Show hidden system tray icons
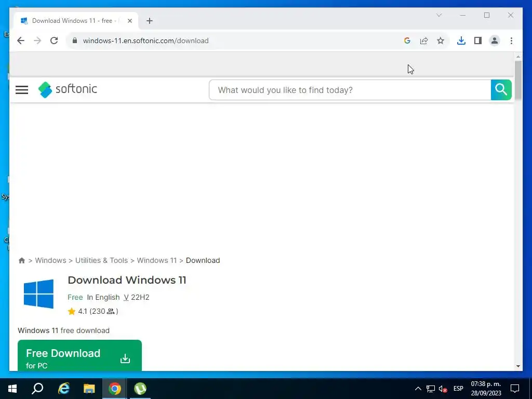532x399 pixels. 418,389
